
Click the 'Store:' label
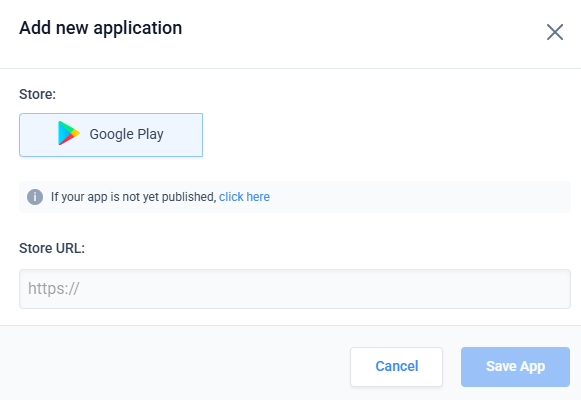pos(37,94)
